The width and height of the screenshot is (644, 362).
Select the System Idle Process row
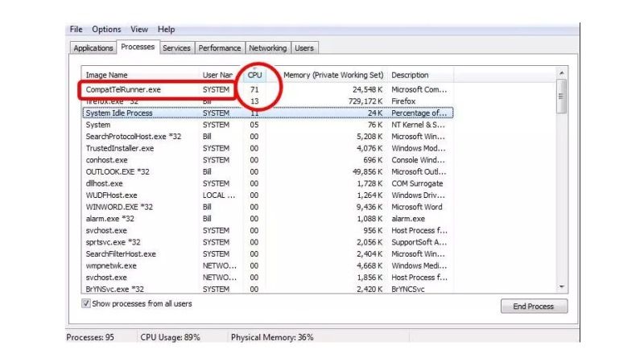point(268,113)
